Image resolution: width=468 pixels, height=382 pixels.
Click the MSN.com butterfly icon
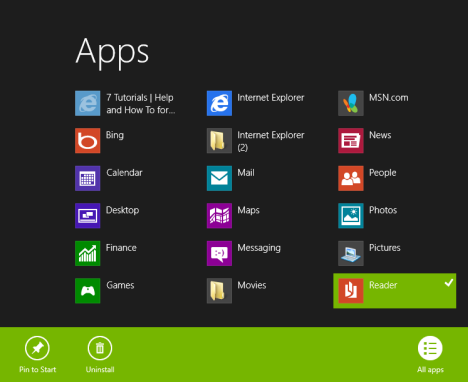351,103
